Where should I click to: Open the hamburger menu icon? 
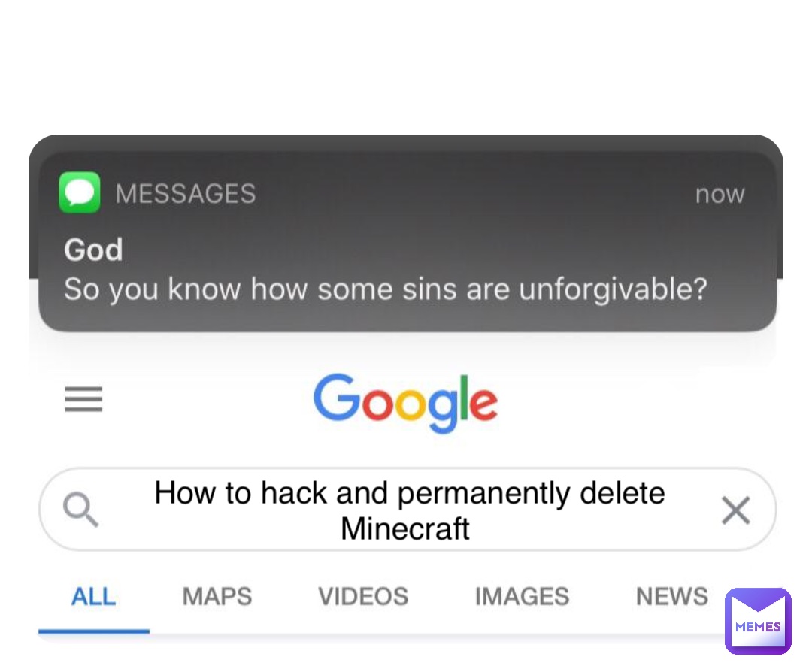coord(83,399)
